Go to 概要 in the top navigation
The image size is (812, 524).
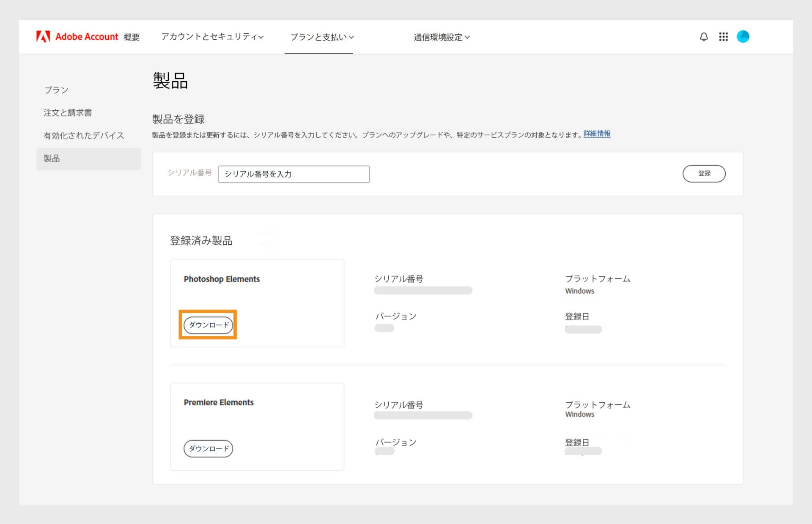(132, 37)
